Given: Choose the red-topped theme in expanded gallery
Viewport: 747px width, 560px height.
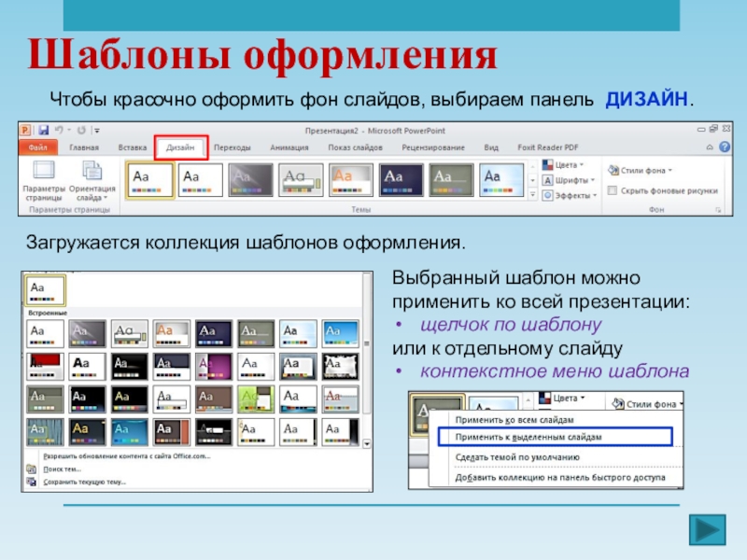Looking at the screenshot, I should coord(45,366).
